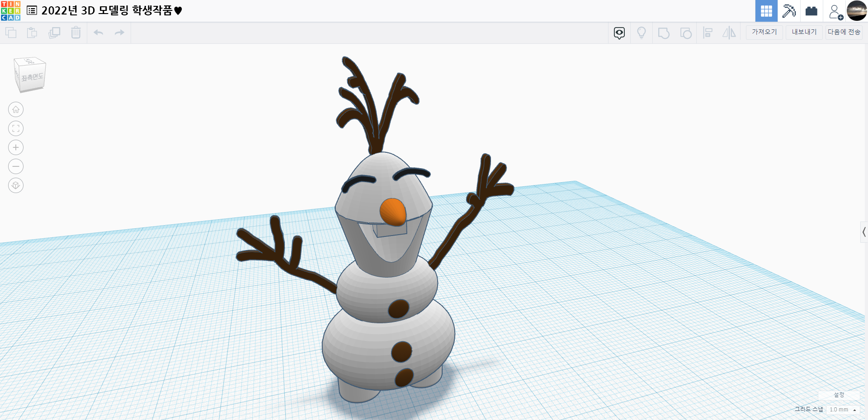Copy selection with the copy icon
868x420 pixels.
click(x=11, y=33)
